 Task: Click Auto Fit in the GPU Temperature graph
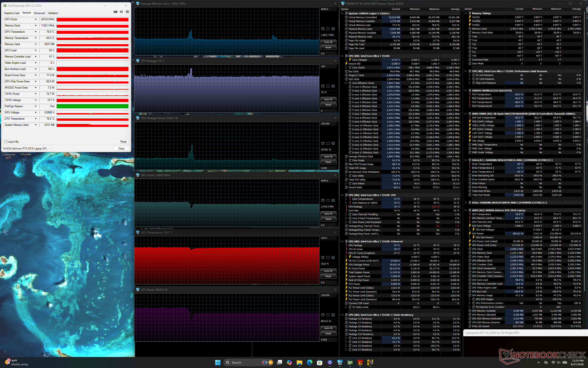[328, 271]
